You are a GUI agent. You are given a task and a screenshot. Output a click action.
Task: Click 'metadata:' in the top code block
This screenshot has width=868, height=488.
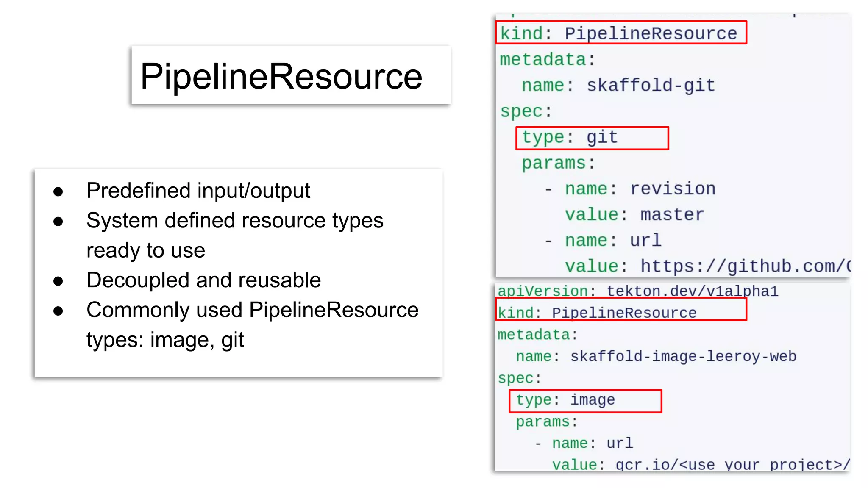(548, 60)
